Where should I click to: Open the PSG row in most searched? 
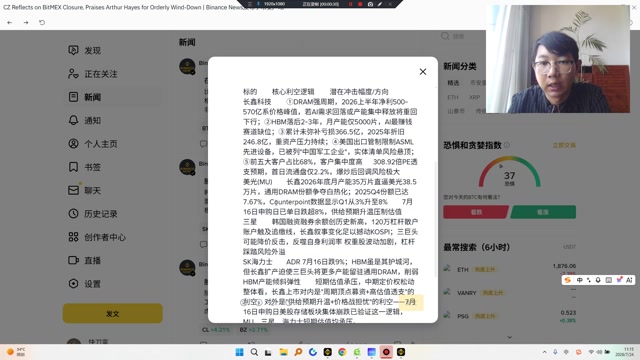510,316
